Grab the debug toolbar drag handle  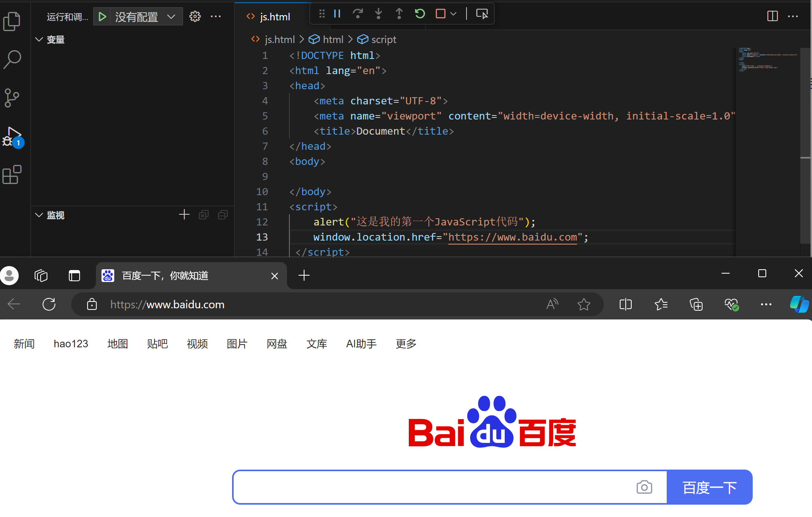(x=322, y=14)
